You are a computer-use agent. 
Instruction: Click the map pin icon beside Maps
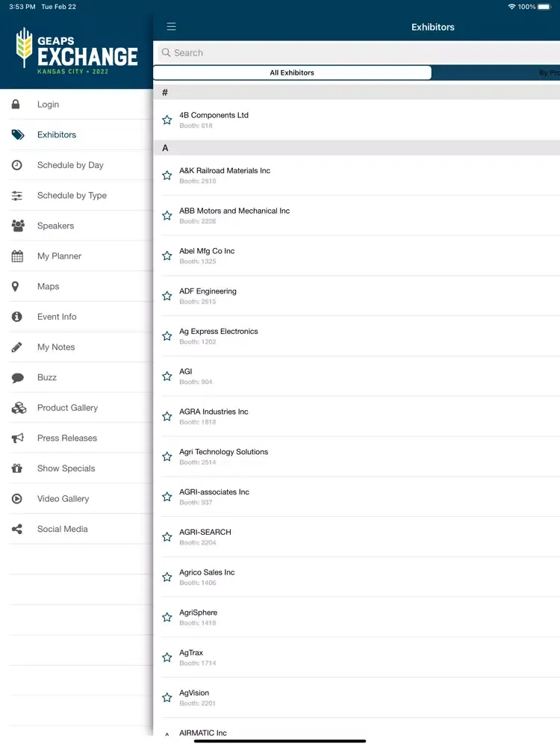pos(15,286)
